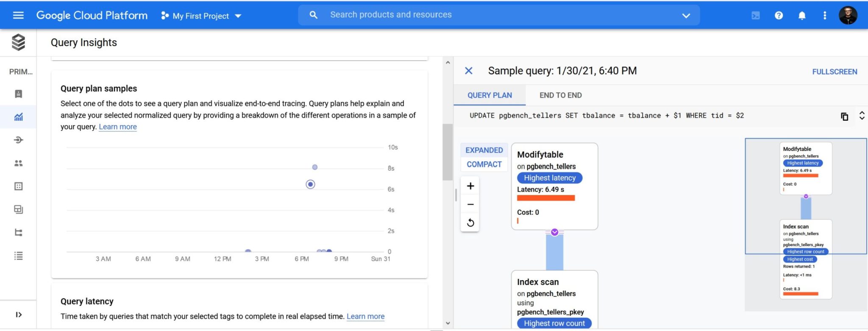
Task: Reset the query plan zoom
Action: click(x=470, y=223)
